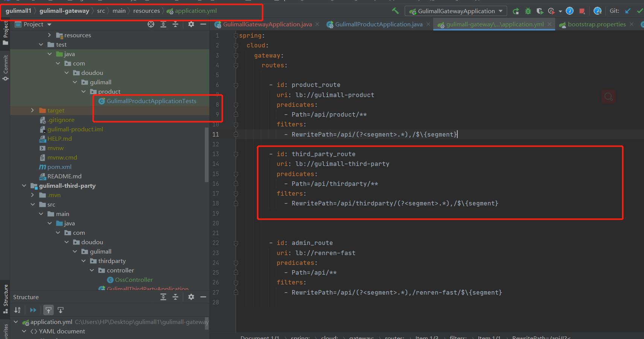The width and height of the screenshot is (644, 339).
Task: Click resources in the navigation breadcrumb
Action: tap(146, 11)
